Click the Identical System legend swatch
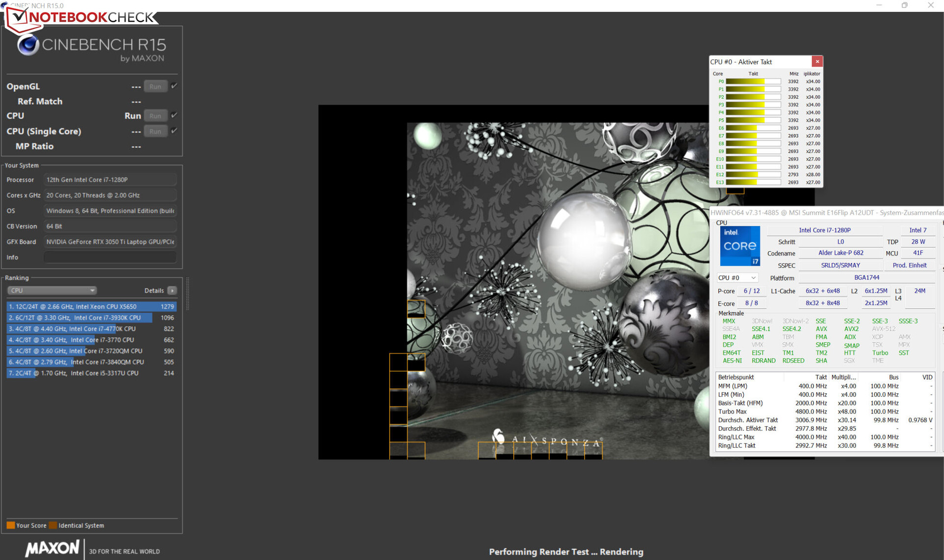944x560 pixels. pos(53,525)
